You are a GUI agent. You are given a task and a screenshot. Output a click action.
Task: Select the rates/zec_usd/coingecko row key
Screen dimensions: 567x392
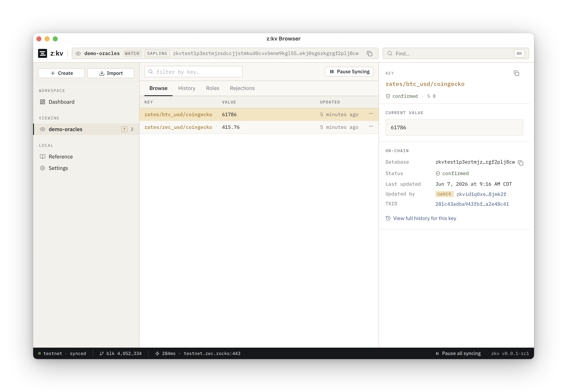[178, 127]
